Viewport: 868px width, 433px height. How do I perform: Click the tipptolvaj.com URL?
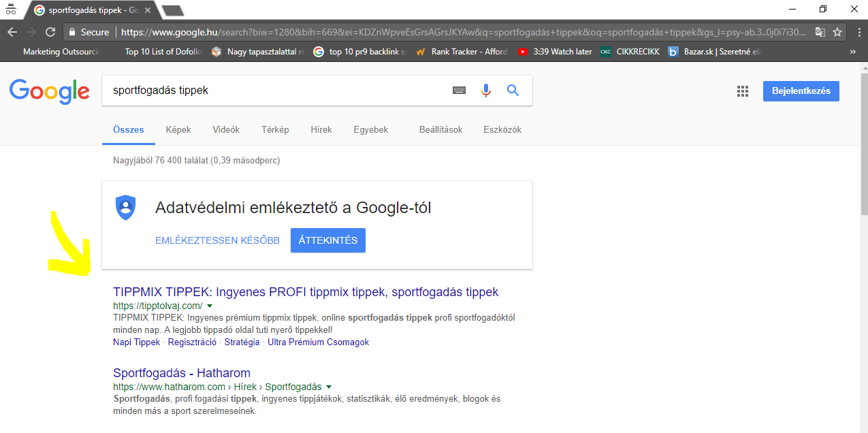coord(158,306)
